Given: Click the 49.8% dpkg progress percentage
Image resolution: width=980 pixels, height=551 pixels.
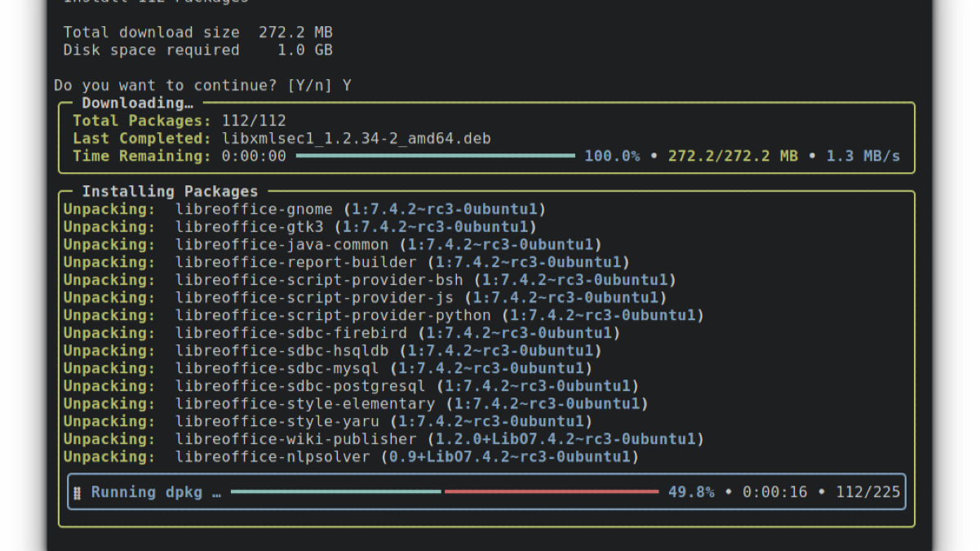Looking at the screenshot, I should (x=691, y=492).
